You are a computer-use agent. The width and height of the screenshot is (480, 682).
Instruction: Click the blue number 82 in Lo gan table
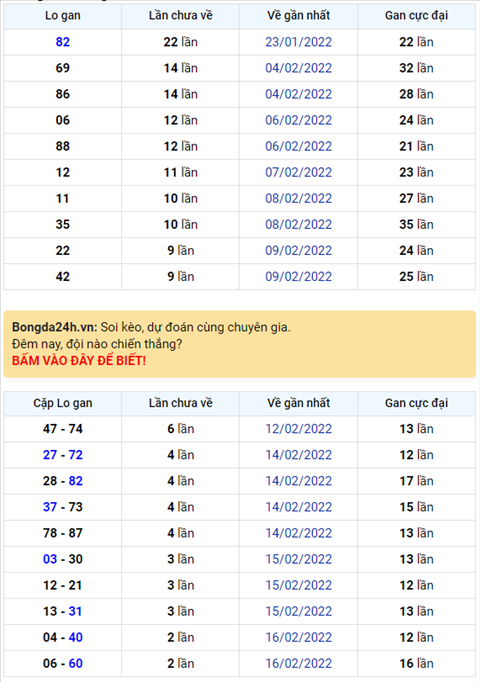click(x=63, y=42)
